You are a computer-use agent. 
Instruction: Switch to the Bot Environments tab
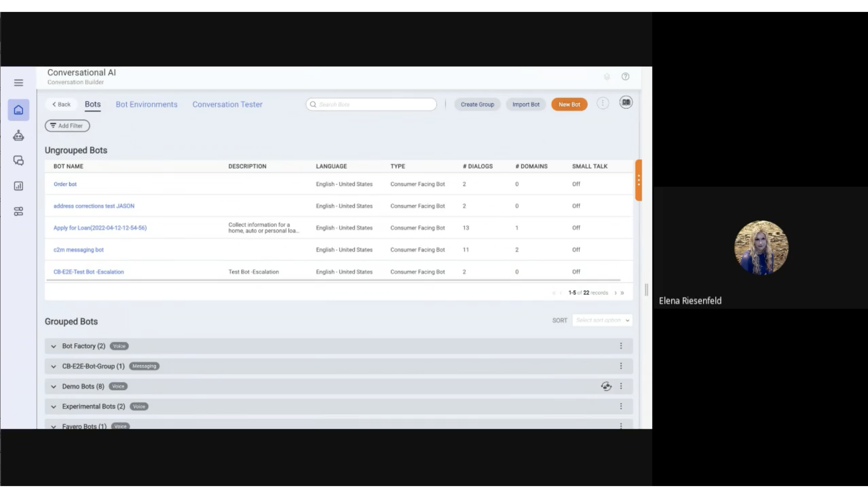tap(146, 104)
